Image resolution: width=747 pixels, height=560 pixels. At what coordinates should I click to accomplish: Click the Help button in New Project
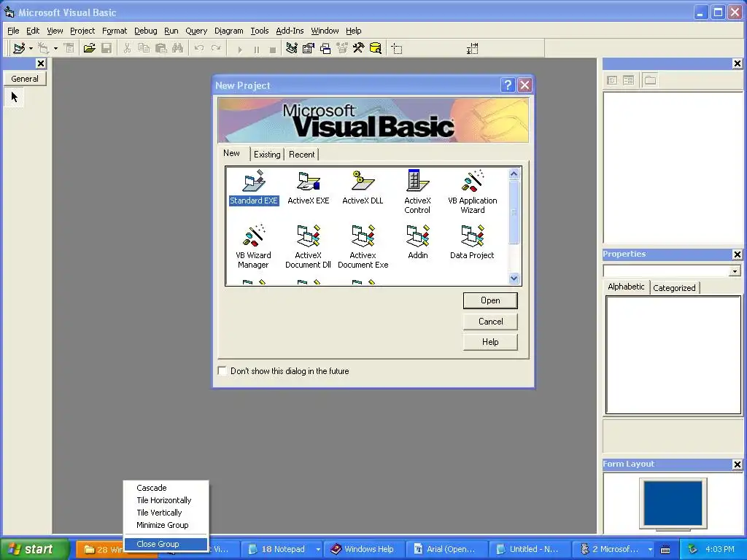point(490,342)
